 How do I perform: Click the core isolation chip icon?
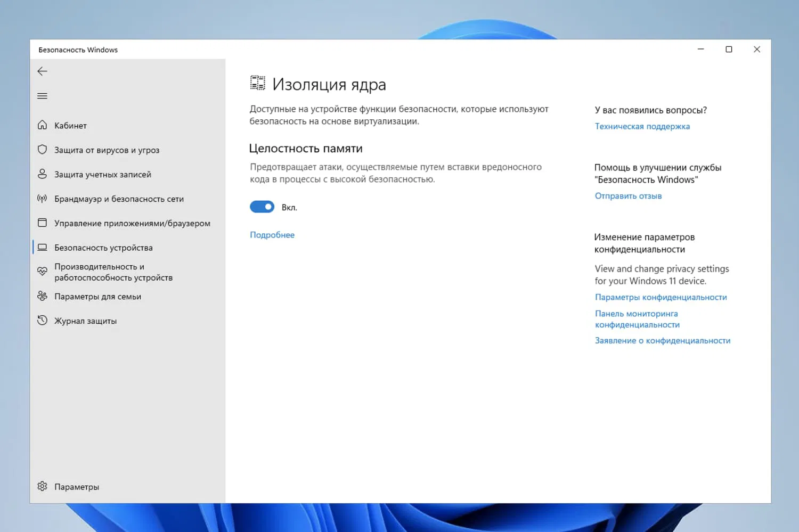click(258, 83)
